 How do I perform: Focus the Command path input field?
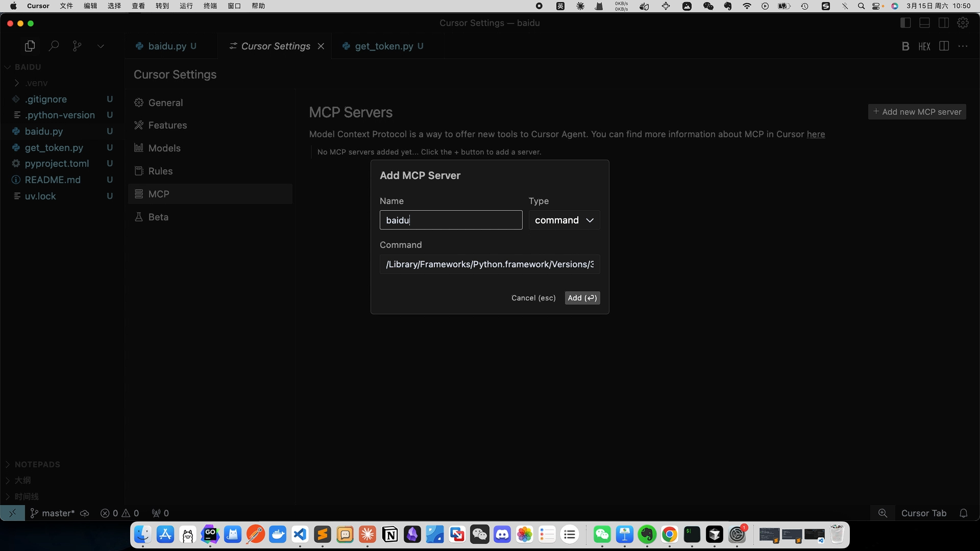489,264
